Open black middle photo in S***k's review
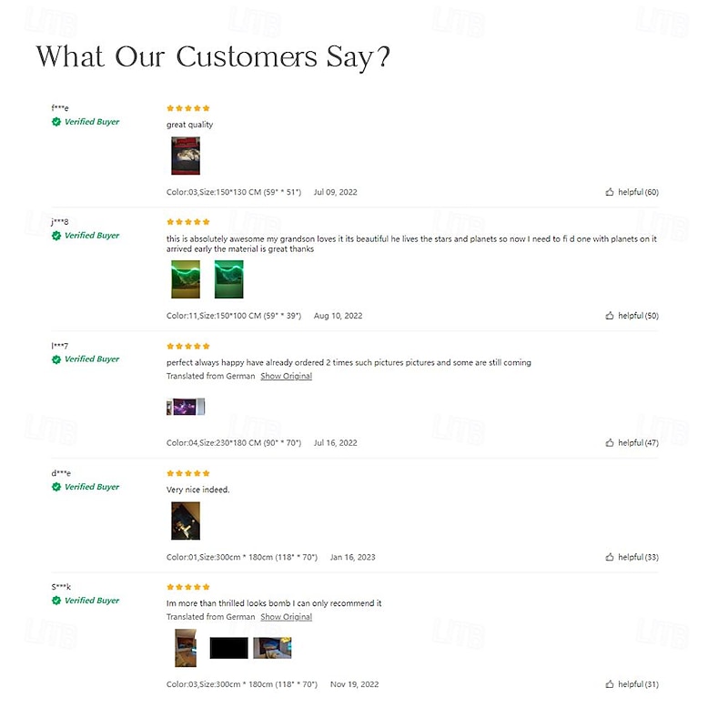 point(228,648)
